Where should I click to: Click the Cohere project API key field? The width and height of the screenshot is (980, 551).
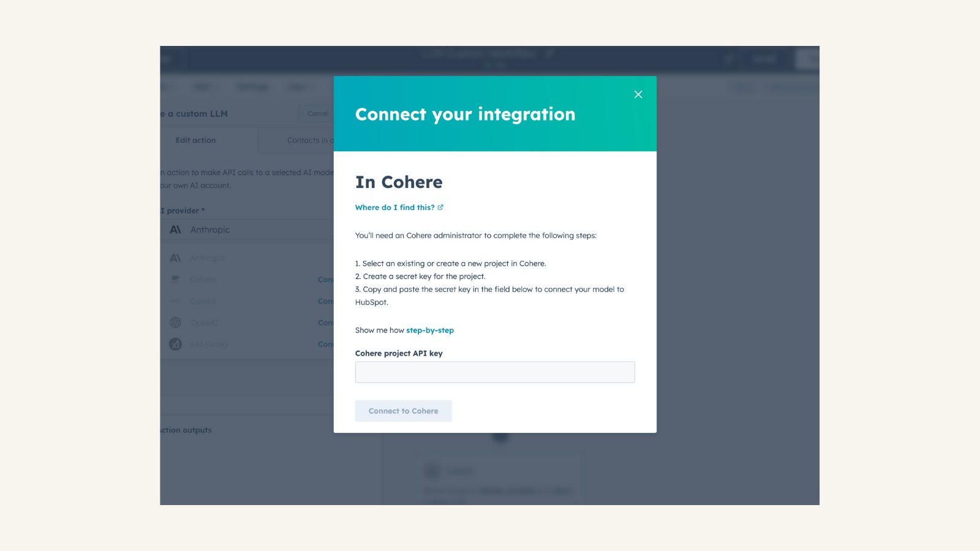pos(495,372)
